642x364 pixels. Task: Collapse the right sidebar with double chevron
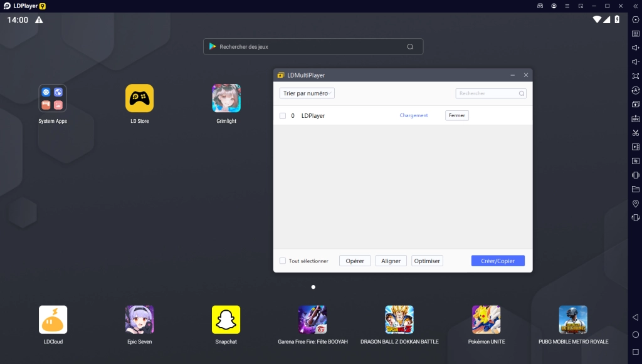635,6
